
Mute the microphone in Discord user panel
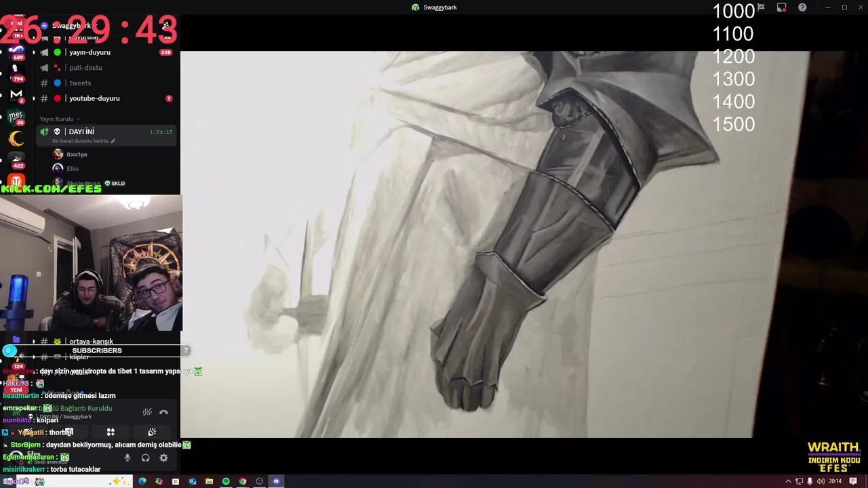tap(127, 458)
